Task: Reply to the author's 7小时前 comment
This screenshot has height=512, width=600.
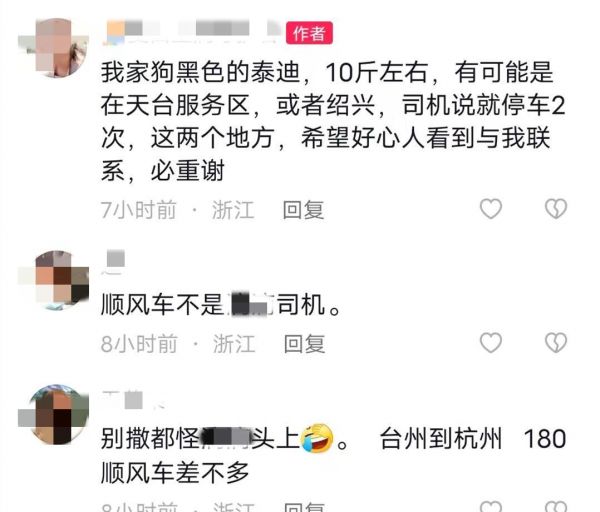Action: pos(303,210)
